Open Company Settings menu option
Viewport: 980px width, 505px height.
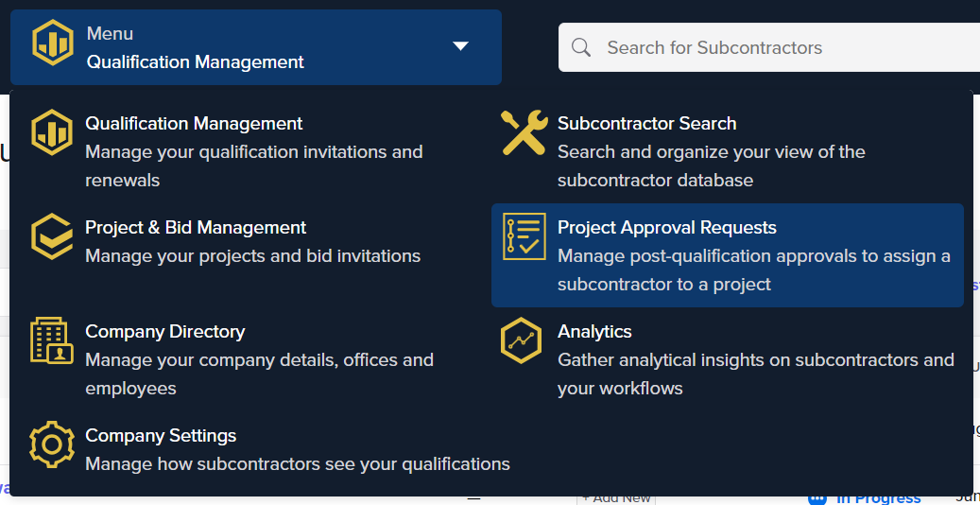161,436
